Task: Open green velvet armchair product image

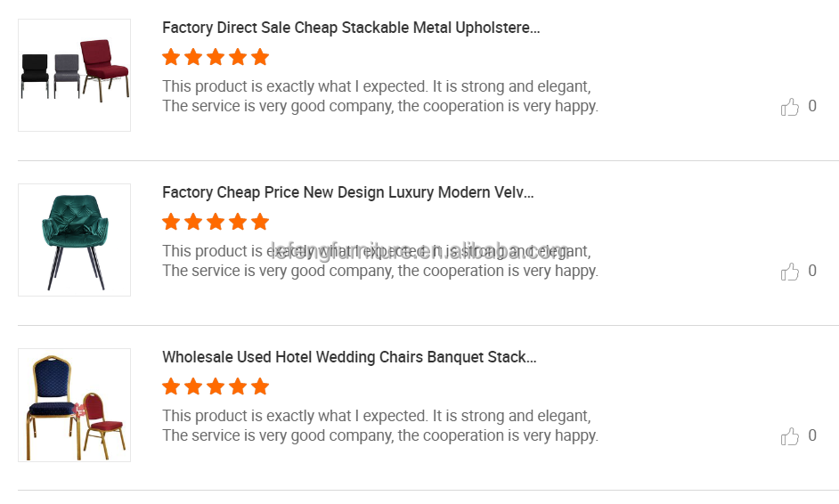Action: pyautogui.click(x=75, y=240)
